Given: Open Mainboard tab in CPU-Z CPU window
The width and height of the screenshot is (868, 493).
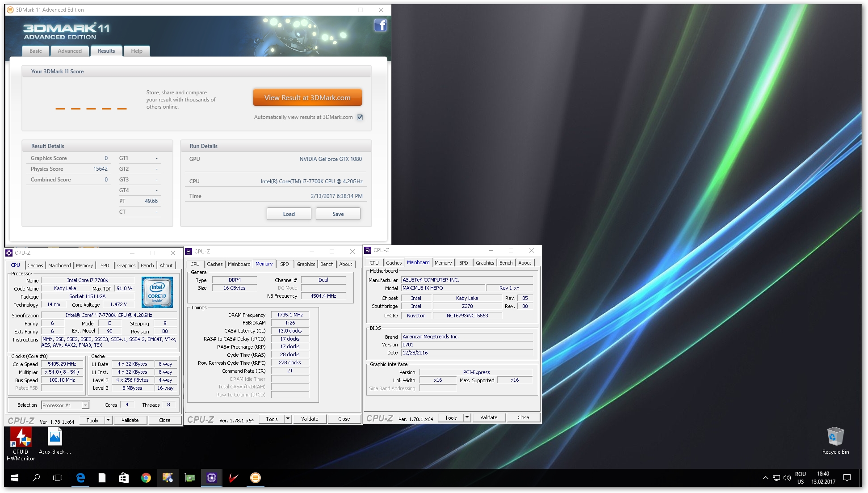Looking at the screenshot, I should 59,265.
